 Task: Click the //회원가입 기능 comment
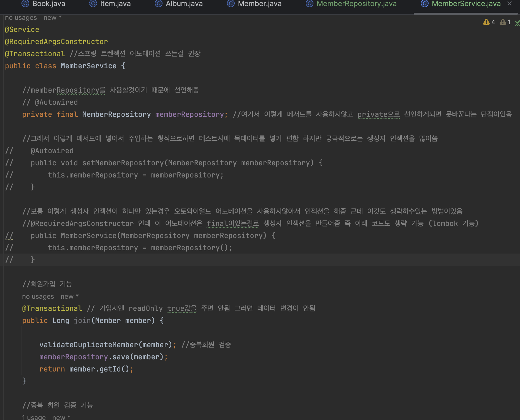pyautogui.click(x=47, y=284)
